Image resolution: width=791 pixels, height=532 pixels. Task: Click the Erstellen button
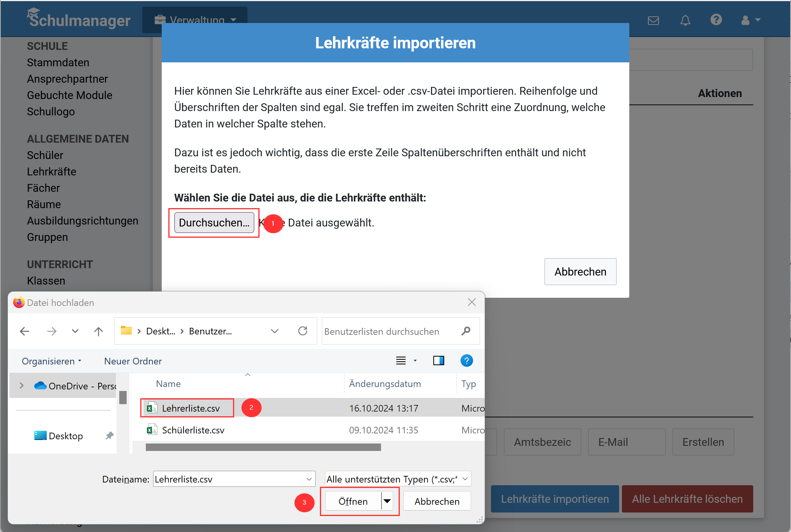coord(703,442)
